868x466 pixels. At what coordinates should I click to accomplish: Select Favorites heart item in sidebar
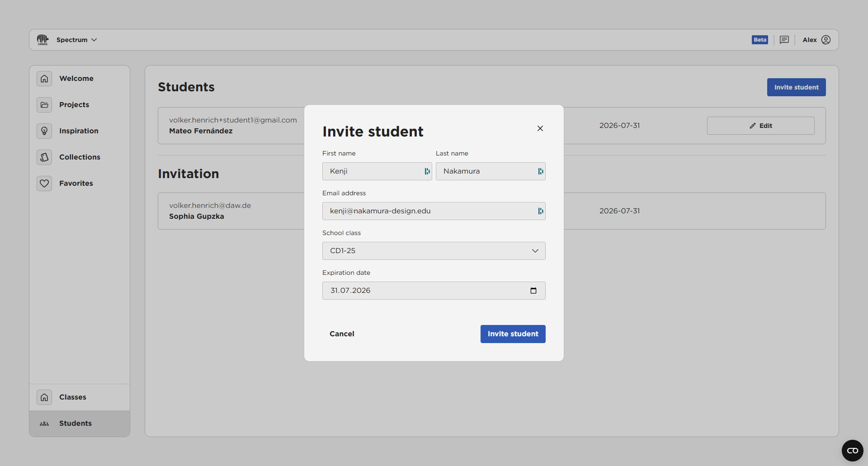click(x=76, y=184)
